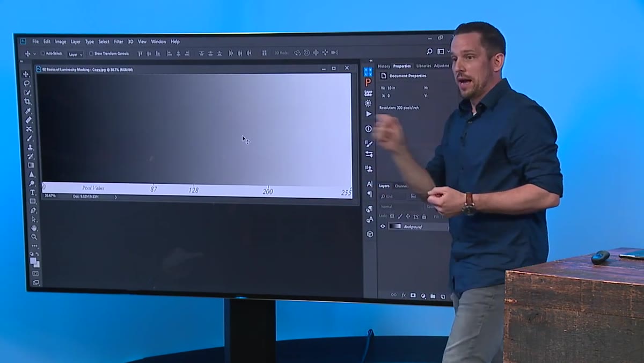Image resolution: width=644 pixels, height=363 pixels.
Task: Switch to the History tab
Action: (384, 66)
